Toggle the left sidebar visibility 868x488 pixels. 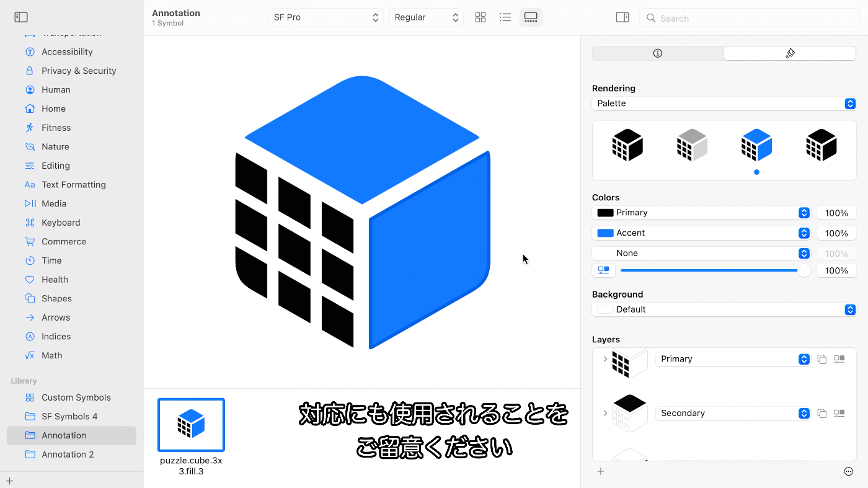coord(21,17)
